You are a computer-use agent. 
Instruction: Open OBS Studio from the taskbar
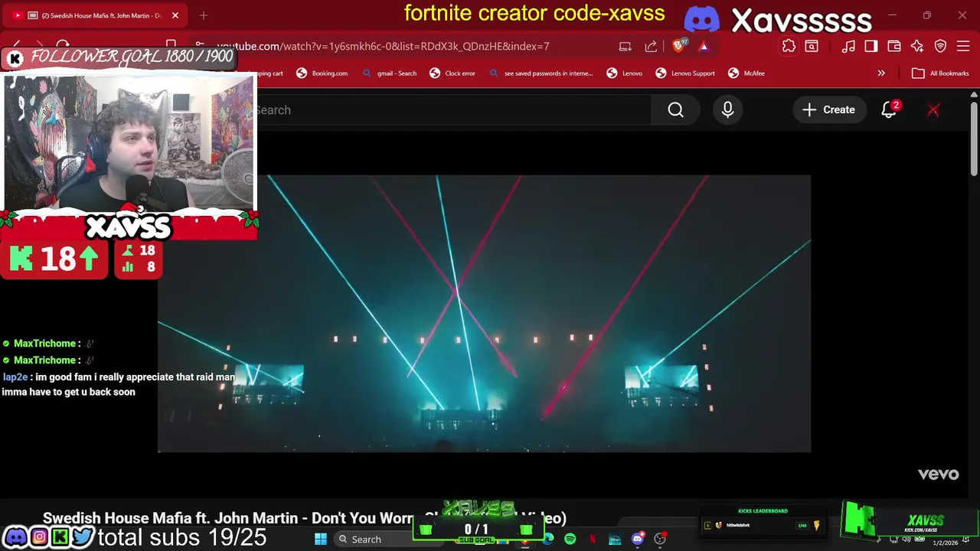pyautogui.click(x=660, y=539)
